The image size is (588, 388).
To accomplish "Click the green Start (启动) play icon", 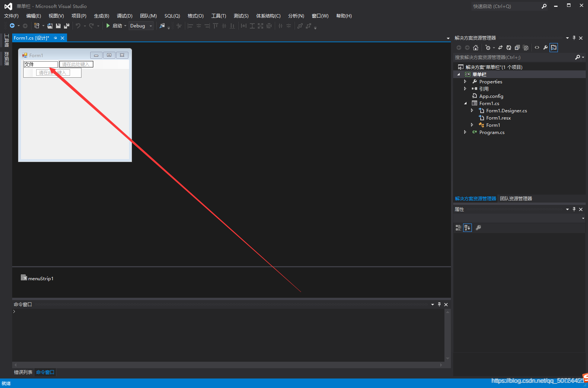I will [x=108, y=26].
